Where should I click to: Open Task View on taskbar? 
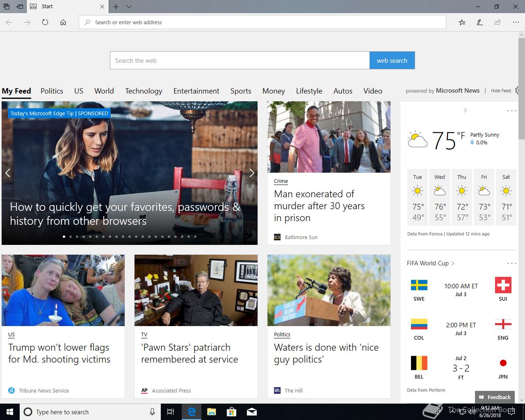(x=171, y=412)
